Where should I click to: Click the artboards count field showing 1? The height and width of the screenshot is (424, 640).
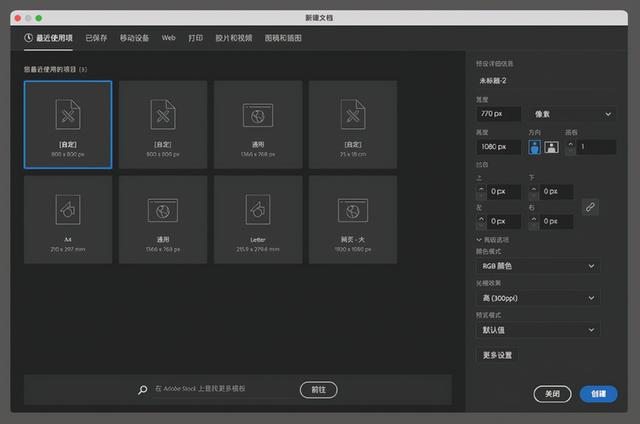[x=596, y=147]
